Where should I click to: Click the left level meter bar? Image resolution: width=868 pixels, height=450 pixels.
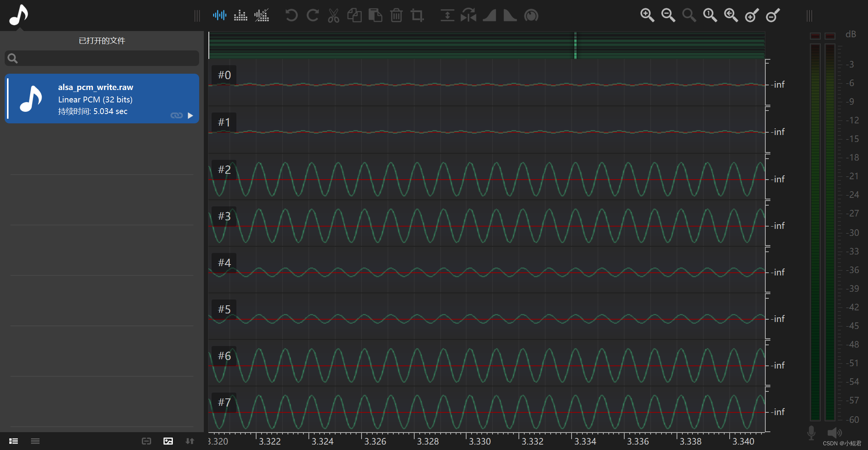[x=815, y=232]
